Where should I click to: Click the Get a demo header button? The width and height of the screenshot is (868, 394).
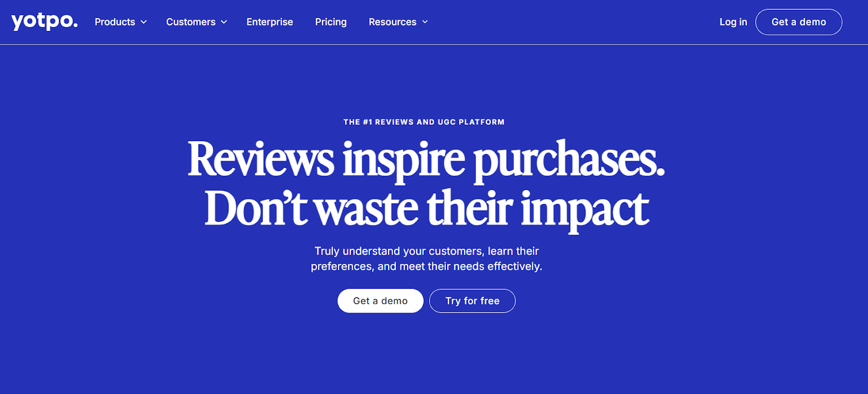click(x=798, y=22)
